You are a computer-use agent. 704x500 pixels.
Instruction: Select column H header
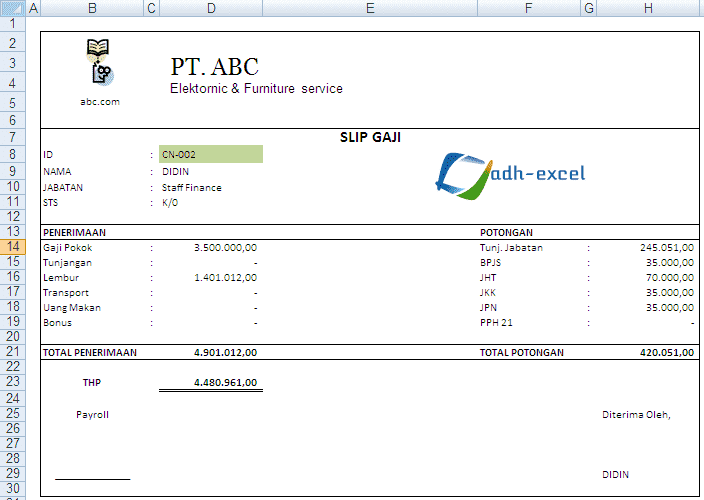click(648, 8)
